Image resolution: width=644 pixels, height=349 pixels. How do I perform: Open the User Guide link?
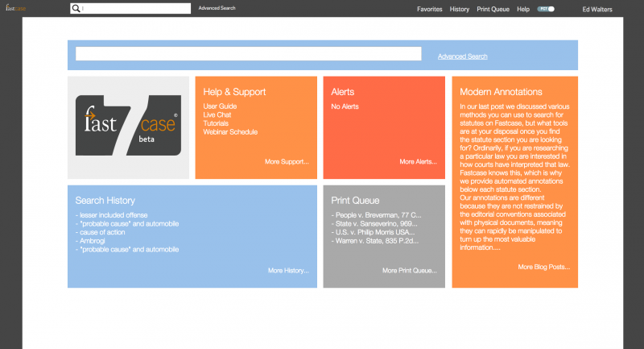pyautogui.click(x=220, y=106)
